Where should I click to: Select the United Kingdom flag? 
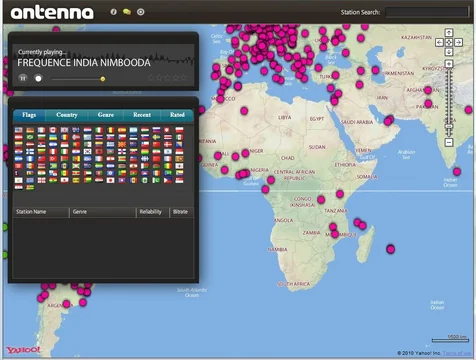click(64, 130)
